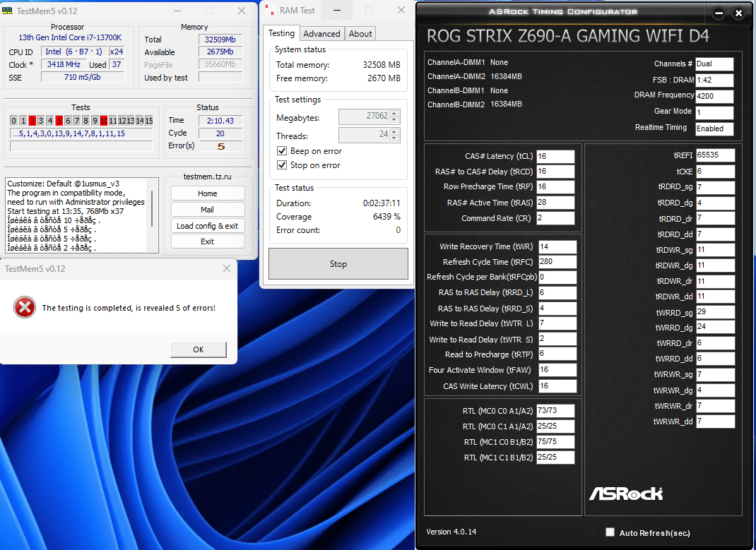This screenshot has height=550, width=756.
Task: Close the TestMem5 error dialog with X
Action: tap(227, 268)
